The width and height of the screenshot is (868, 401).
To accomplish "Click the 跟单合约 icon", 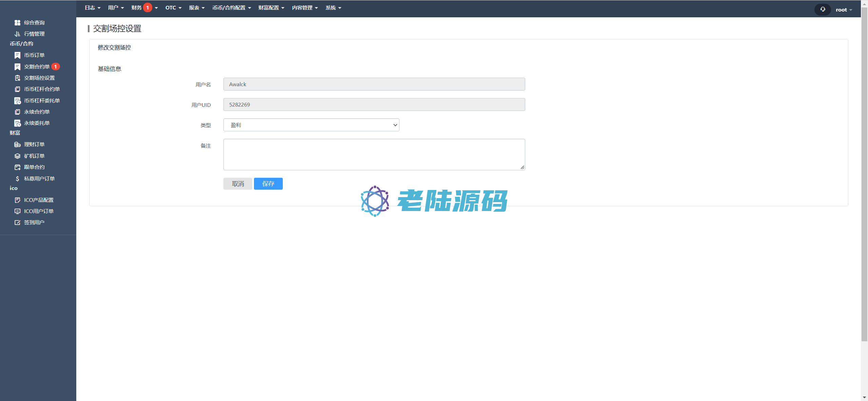I will tap(17, 167).
